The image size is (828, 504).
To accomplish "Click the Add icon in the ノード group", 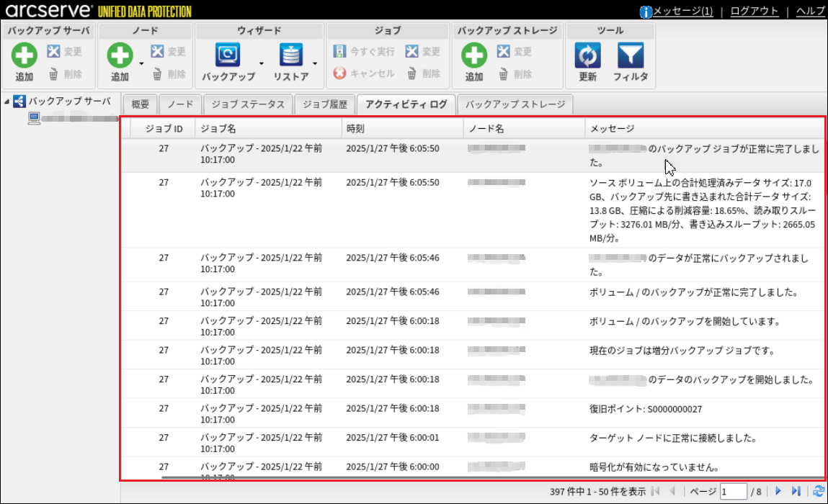I will (x=120, y=55).
